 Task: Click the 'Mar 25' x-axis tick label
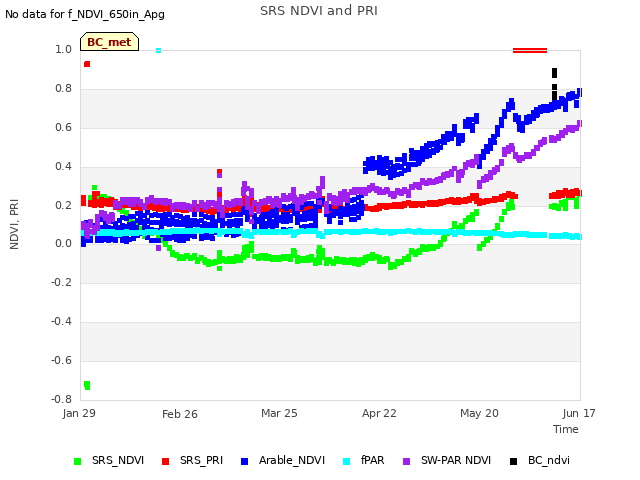pos(279,413)
